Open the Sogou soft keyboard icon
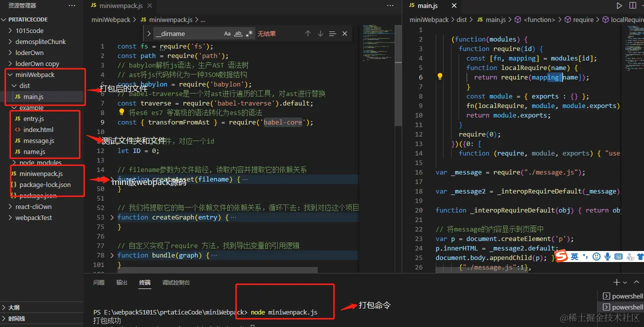The width and height of the screenshot is (644, 327). pos(619,256)
